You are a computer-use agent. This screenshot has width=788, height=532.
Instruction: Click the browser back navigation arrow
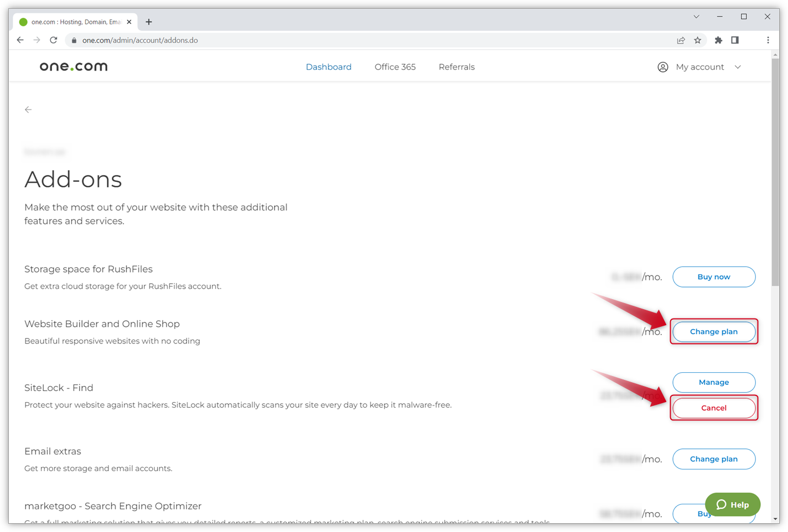[x=20, y=40]
